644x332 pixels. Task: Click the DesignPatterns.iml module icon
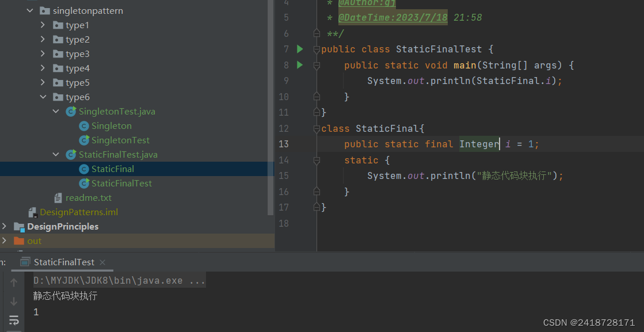point(32,212)
